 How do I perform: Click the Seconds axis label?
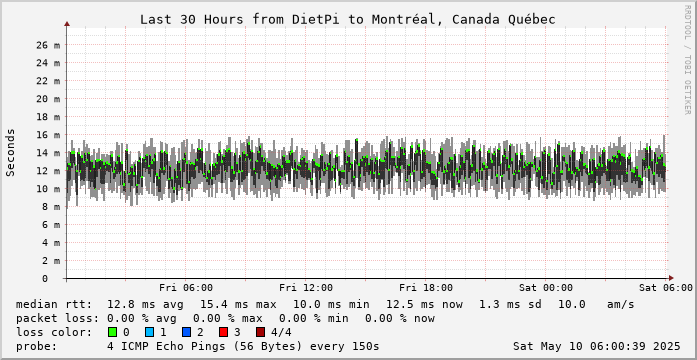point(11,152)
